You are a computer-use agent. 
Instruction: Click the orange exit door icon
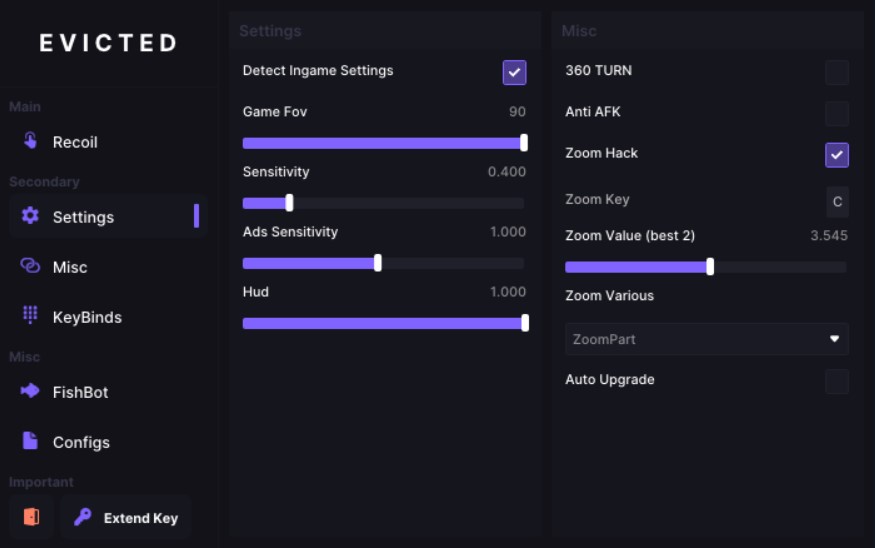[x=31, y=517]
